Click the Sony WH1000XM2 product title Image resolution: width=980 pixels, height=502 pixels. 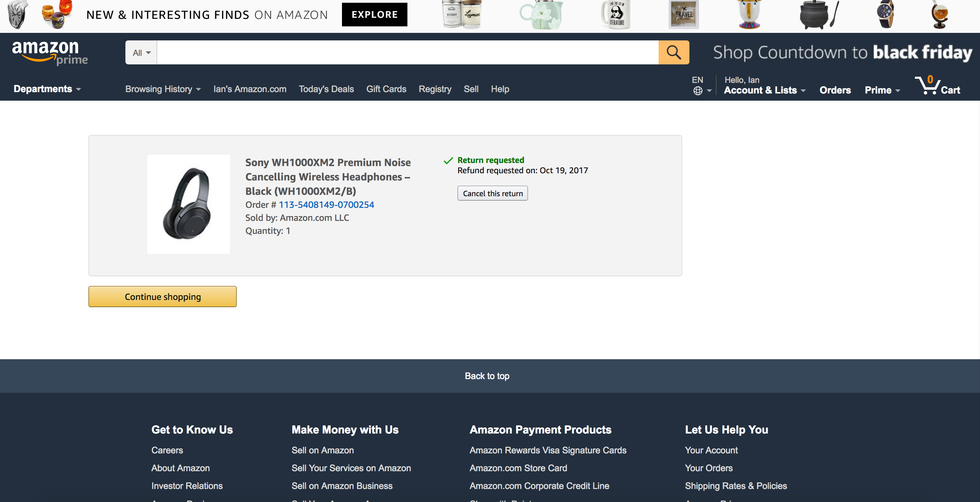[x=328, y=176]
